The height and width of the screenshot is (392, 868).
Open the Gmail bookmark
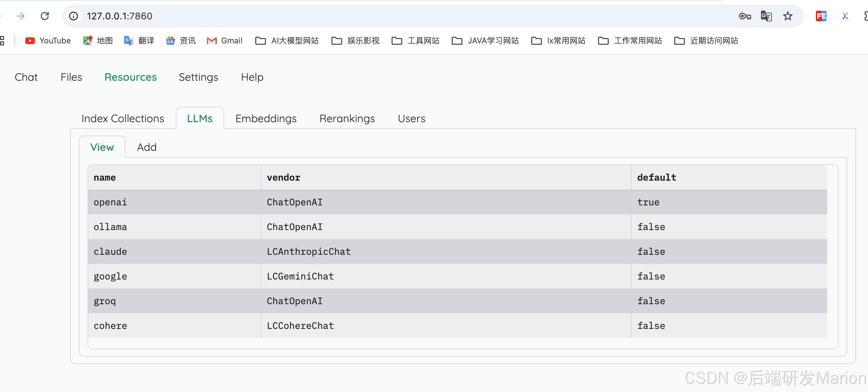(x=225, y=41)
